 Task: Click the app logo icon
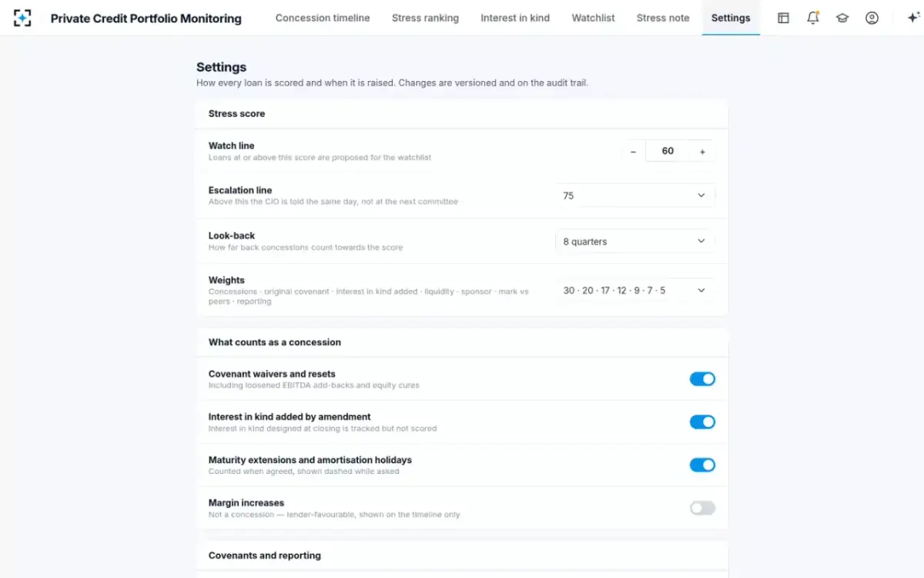tap(22, 18)
